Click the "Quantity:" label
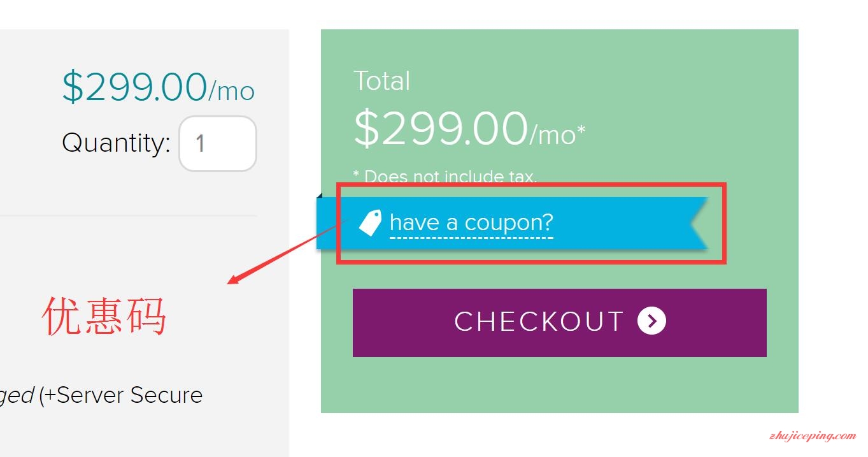Viewport: 868px width, 457px height. (116, 143)
